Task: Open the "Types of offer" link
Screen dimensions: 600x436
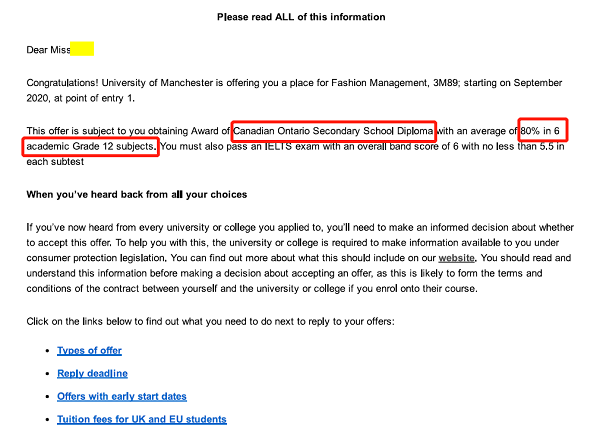Action: pyautogui.click(x=89, y=351)
